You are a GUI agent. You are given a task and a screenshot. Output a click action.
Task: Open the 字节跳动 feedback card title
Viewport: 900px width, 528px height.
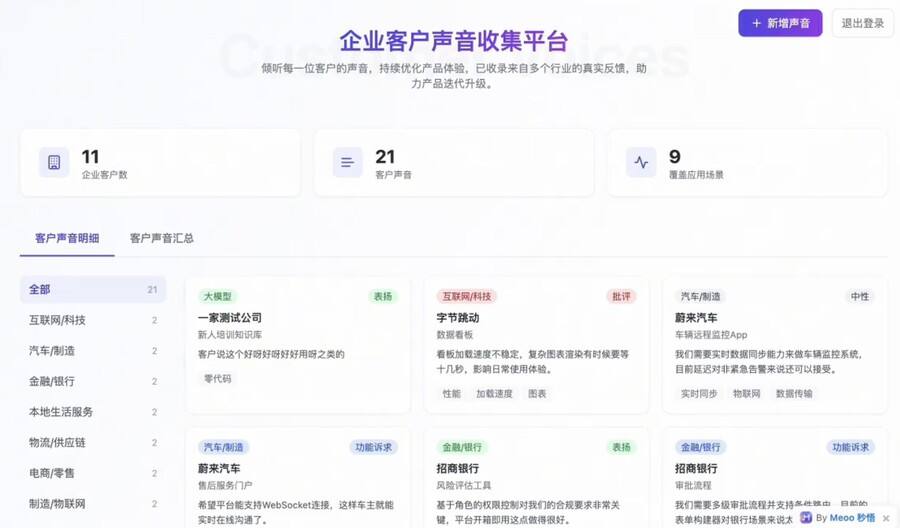click(x=457, y=317)
